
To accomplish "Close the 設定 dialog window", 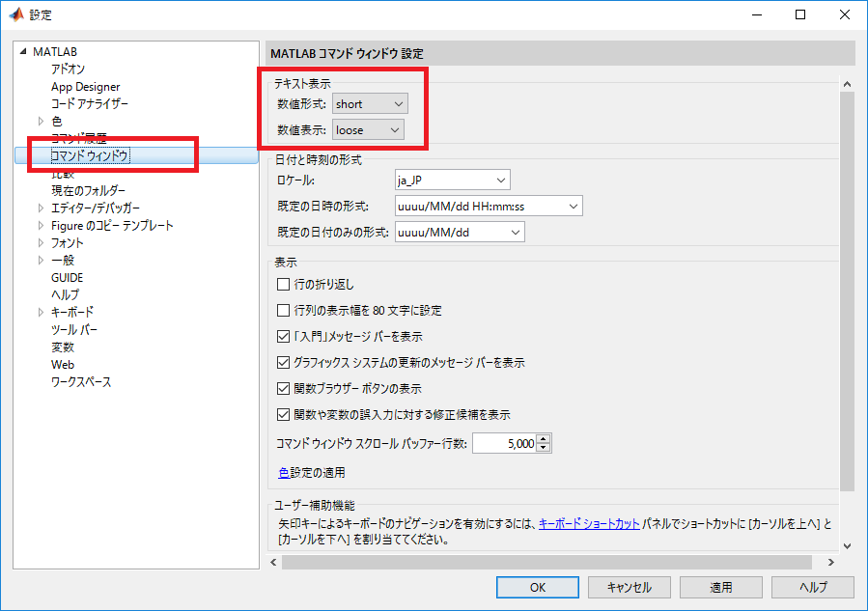I will [844, 14].
